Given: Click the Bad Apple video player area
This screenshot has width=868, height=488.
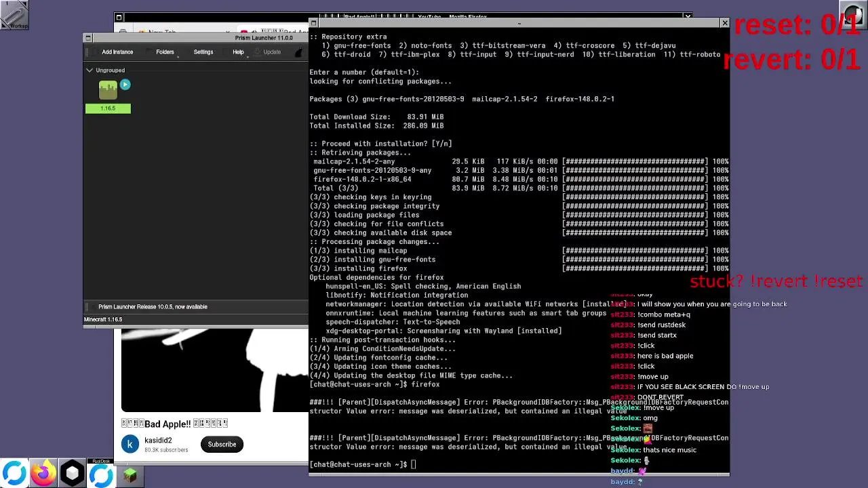Looking at the screenshot, I should click(214, 370).
